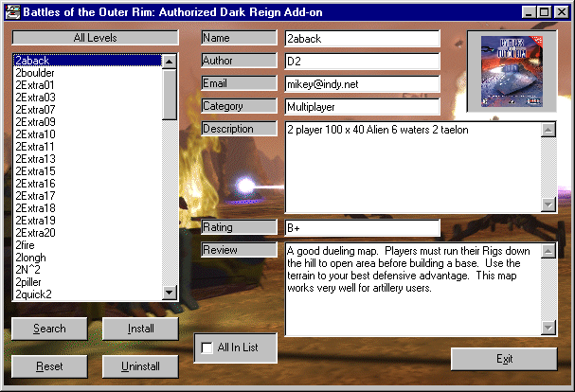
Task: Click the Review box scroll up arrow
Action: point(548,251)
